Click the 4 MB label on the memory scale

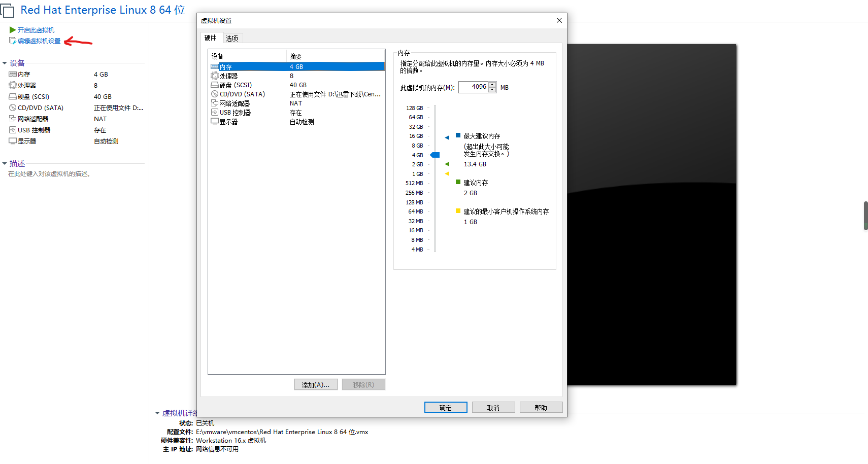coord(417,249)
